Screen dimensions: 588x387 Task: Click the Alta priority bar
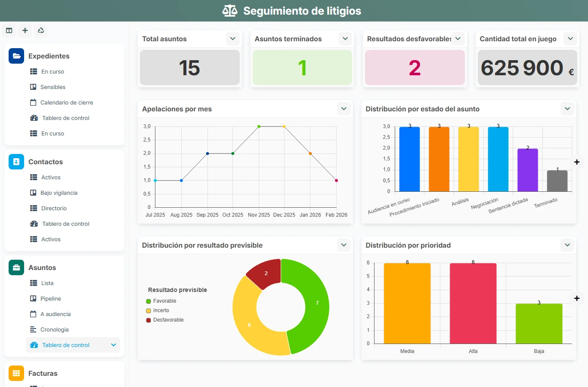473,304
